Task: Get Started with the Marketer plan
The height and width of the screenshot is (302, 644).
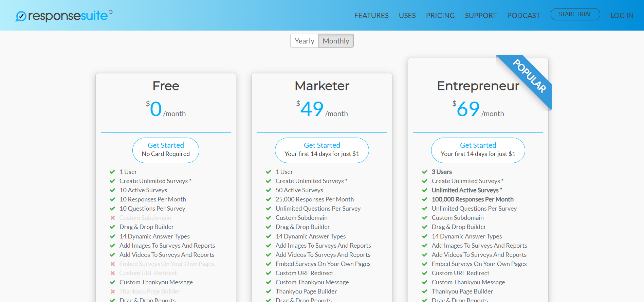Action: point(322,150)
